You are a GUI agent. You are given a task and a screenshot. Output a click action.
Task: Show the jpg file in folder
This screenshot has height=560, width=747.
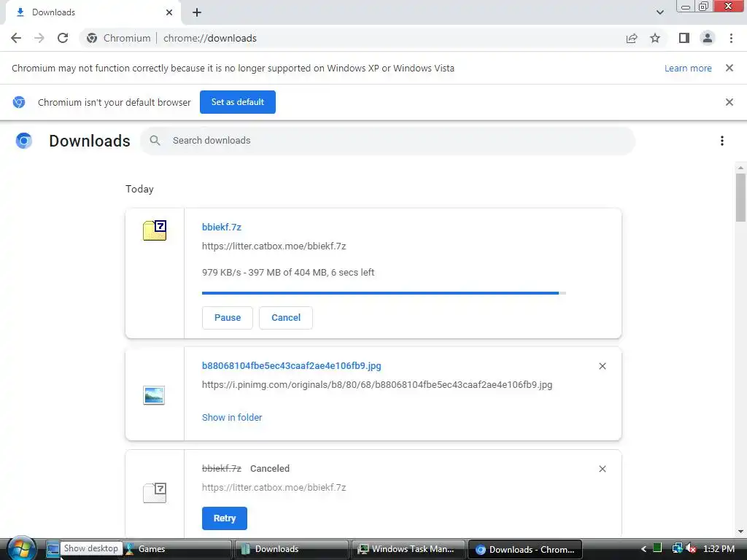pyautogui.click(x=232, y=418)
